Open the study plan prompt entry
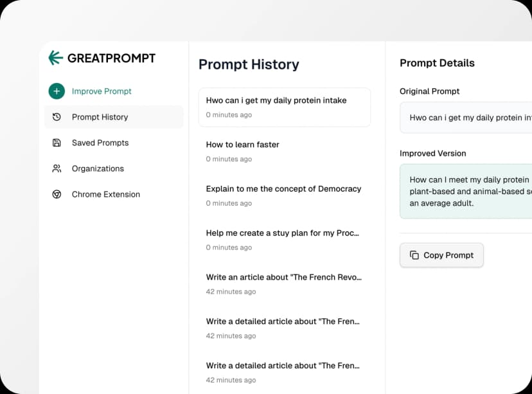Viewport: 532px width, 394px height. coord(284,240)
